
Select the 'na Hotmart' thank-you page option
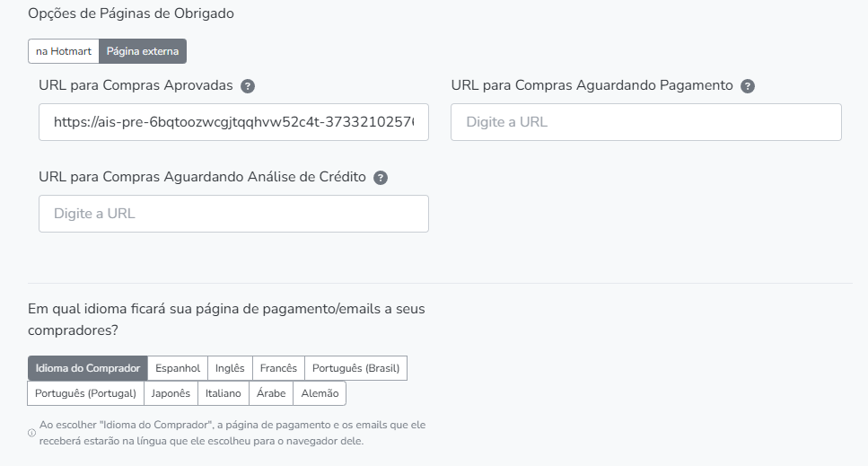pyautogui.click(x=64, y=51)
